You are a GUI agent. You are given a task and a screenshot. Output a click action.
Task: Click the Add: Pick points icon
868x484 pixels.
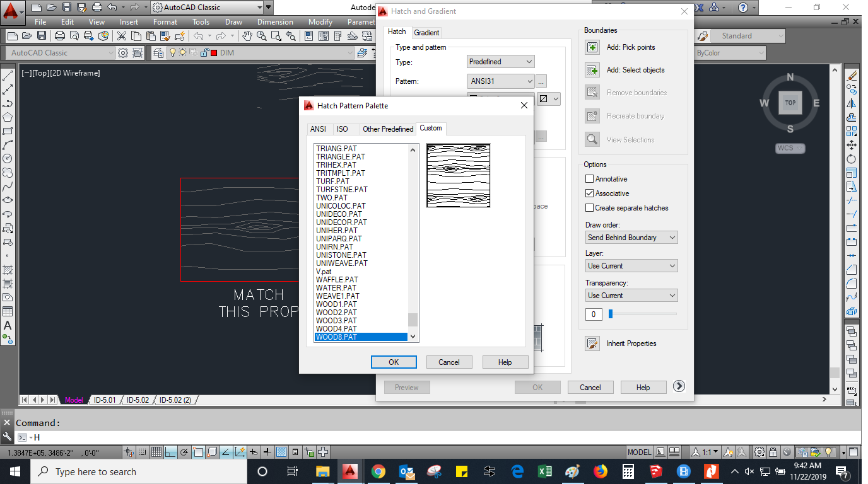(x=592, y=47)
